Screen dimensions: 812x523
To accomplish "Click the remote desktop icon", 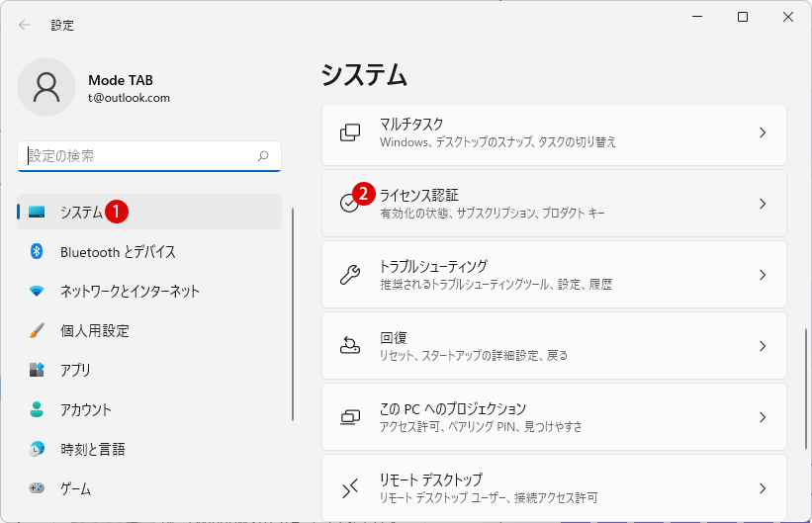I will click(350, 487).
